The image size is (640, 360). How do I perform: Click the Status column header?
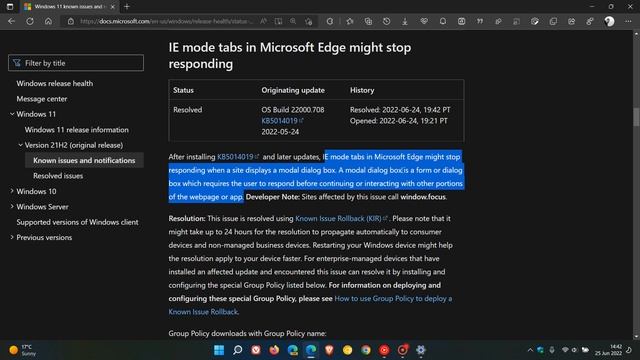(x=183, y=90)
